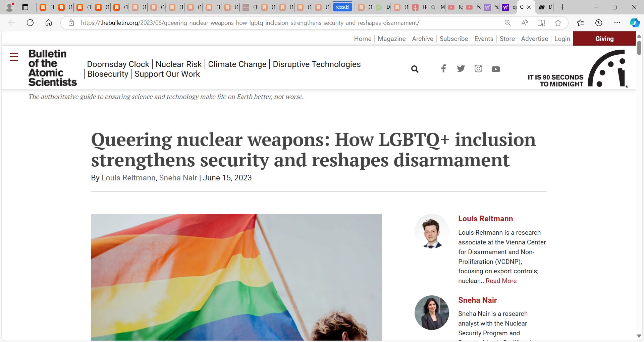This screenshot has width=644, height=342.
Task: Visit the Bulletin's Facebook page icon
Action: pyautogui.click(x=443, y=69)
